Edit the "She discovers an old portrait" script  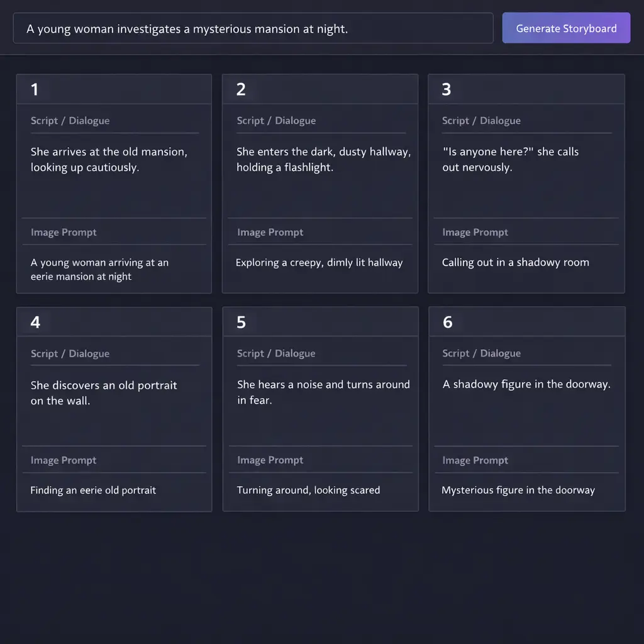click(x=104, y=392)
